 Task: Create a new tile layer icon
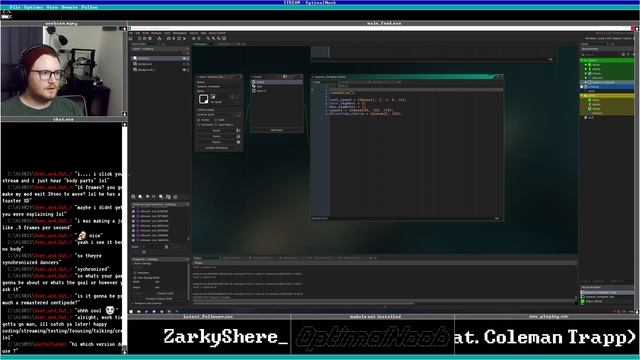148,197
